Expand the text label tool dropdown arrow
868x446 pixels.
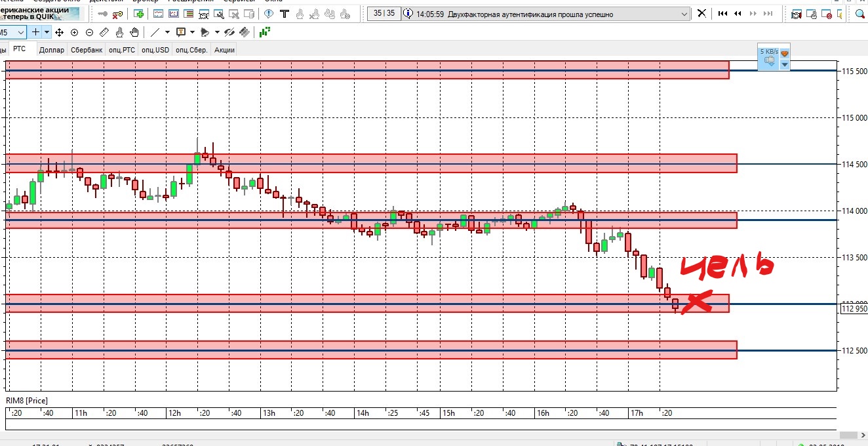192,32
